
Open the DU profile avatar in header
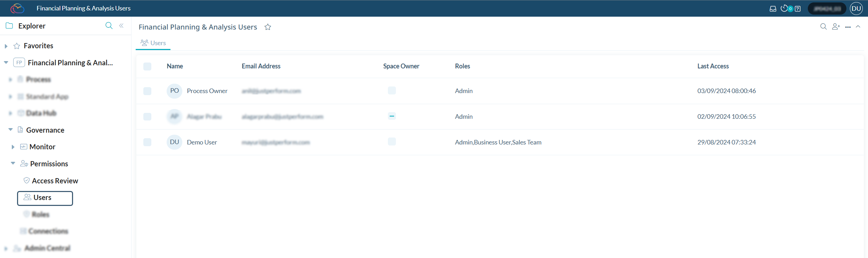pyautogui.click(x=856, y=9)
